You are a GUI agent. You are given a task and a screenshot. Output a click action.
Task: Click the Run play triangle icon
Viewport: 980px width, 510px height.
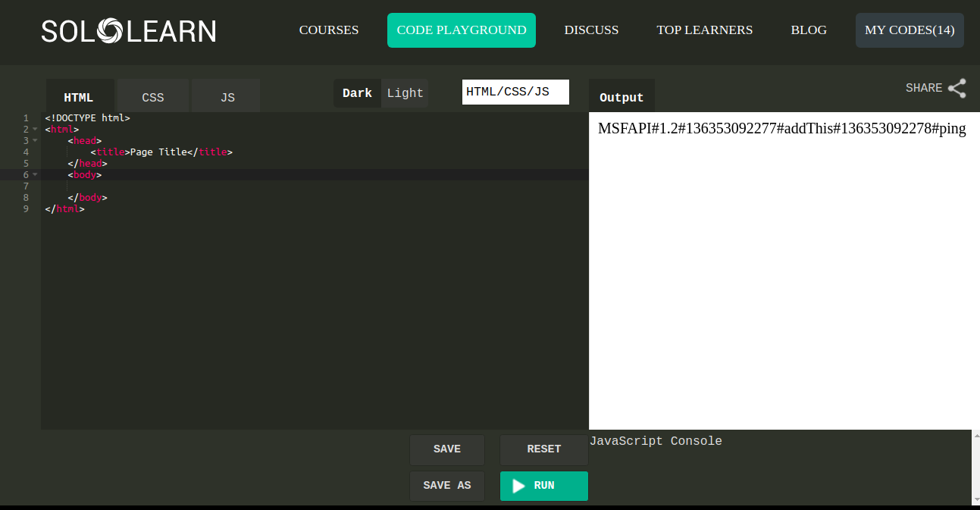pyautogui.click(x=518, y=486)
